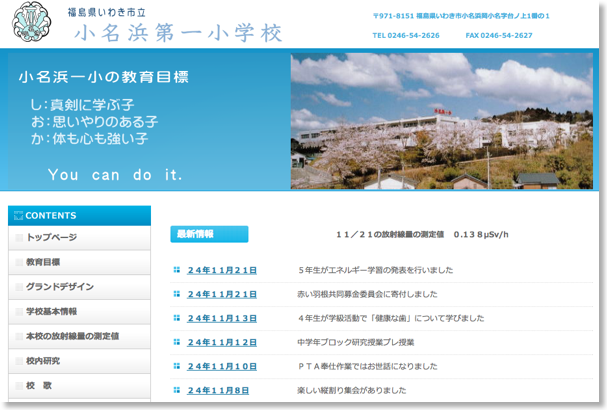Follow the 24年11月10日 date link
The width and height of the screenshot is (607, 410).
222,366
